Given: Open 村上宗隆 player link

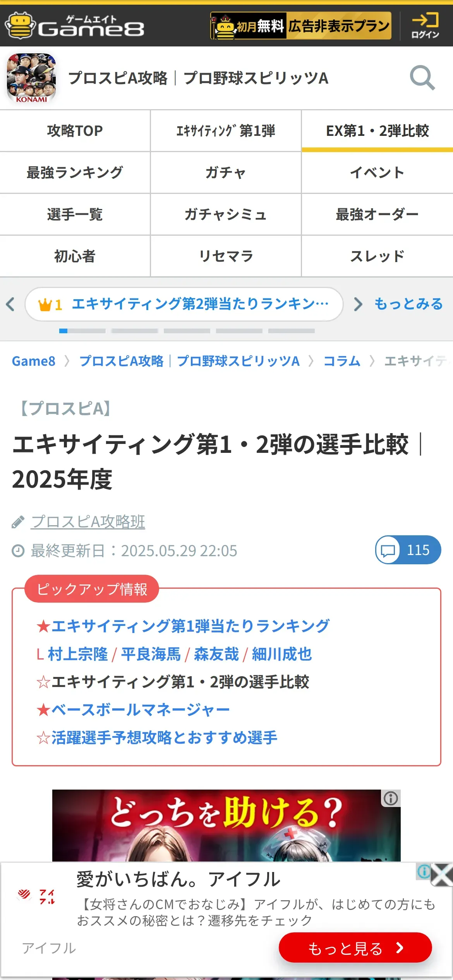Looking at the screenshot, I should pos(78,654).
